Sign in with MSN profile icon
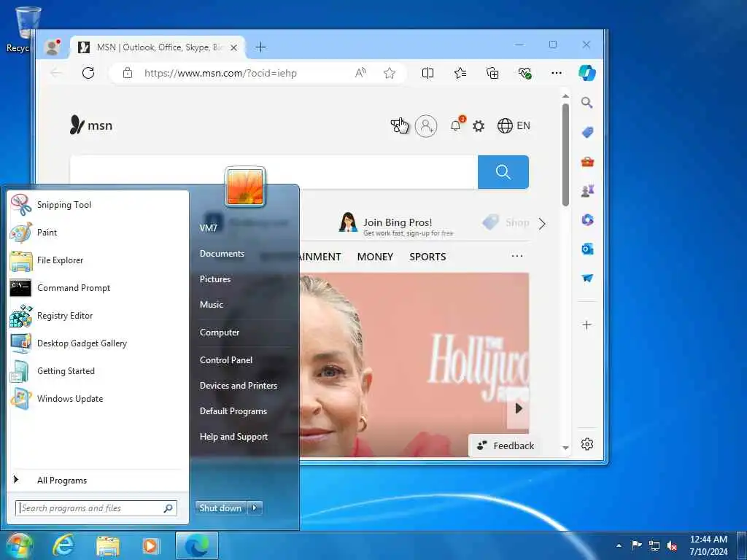This screenshot has width=747, height=560. pos(426,125)
